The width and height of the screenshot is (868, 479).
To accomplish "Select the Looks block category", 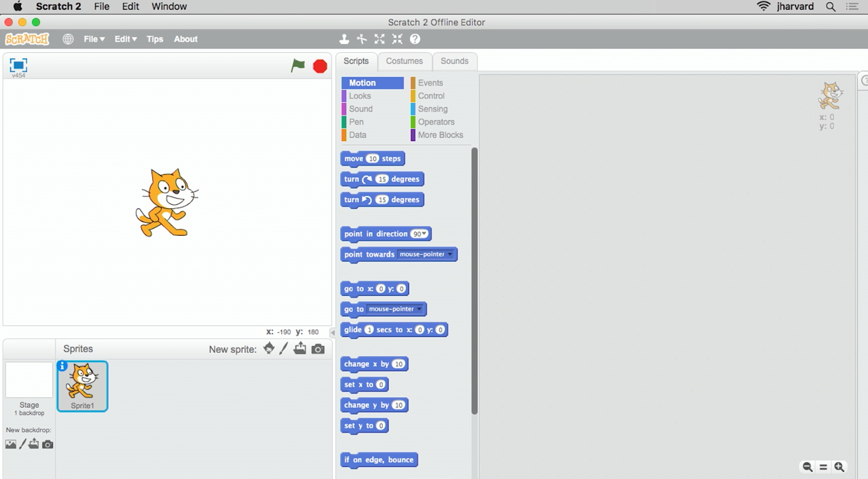I will tap(360, 96).
